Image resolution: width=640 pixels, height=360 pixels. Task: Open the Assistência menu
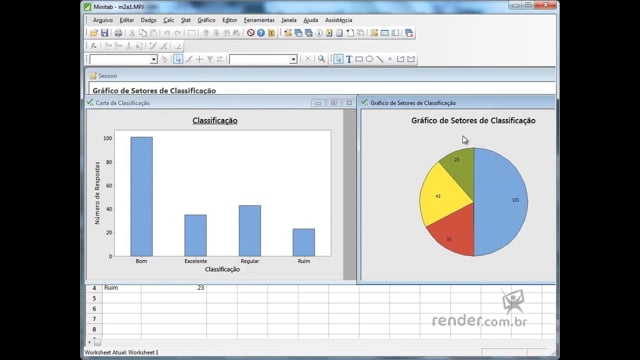click(338, 20)
